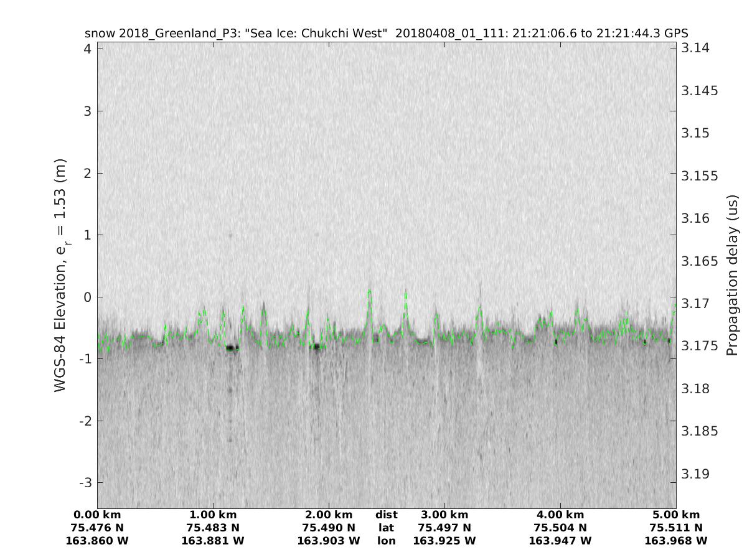
Task: Click the dark echo spot near 1.15 km
Action: [232, 348]
